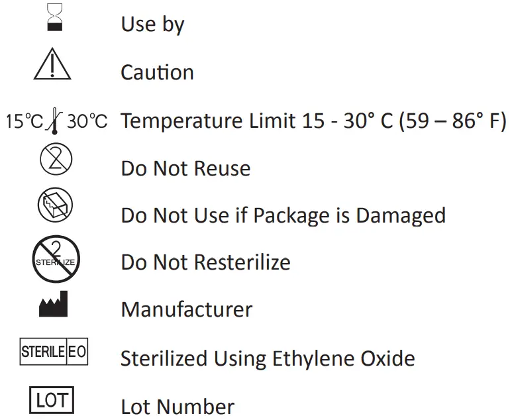Select the boxed LOT symbol
The width and height of the screenshot is (510, 420).
[52, 400]
